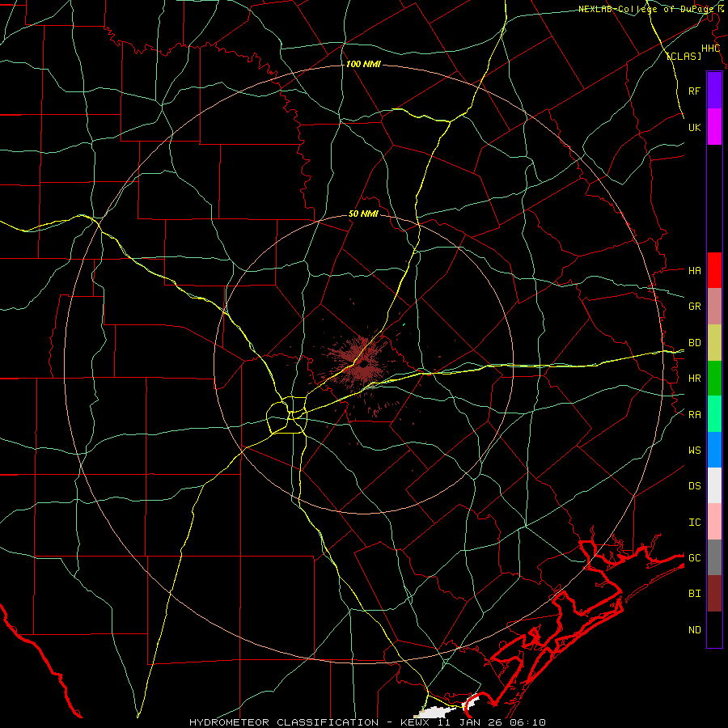Click the WS legend label

694,450
